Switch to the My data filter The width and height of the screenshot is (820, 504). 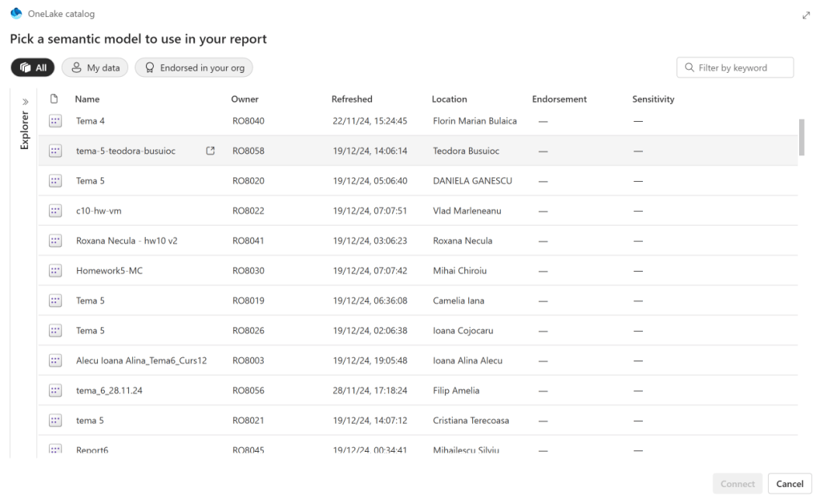point(95,68)
